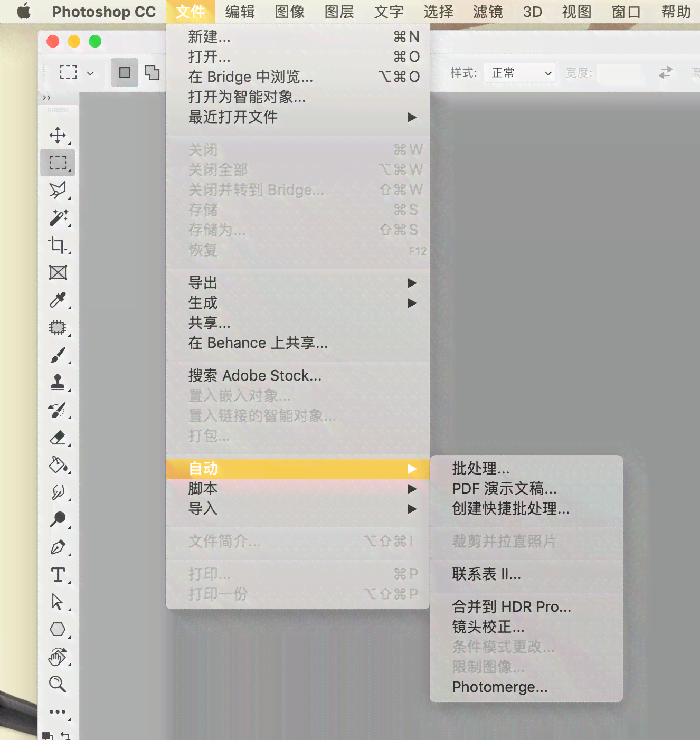Select the Polygonal Lasso tool
Viewport: 700px width, 740px height.
pos(58,190)
